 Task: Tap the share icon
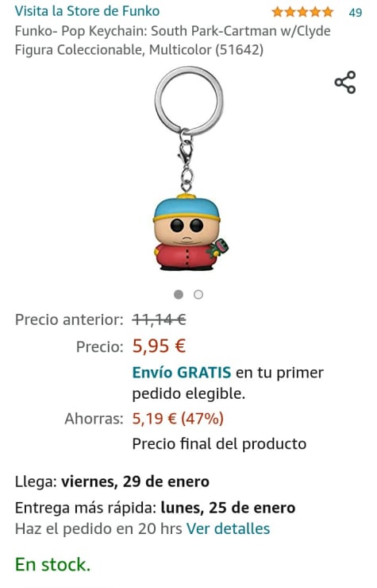(x=345, y=82)
